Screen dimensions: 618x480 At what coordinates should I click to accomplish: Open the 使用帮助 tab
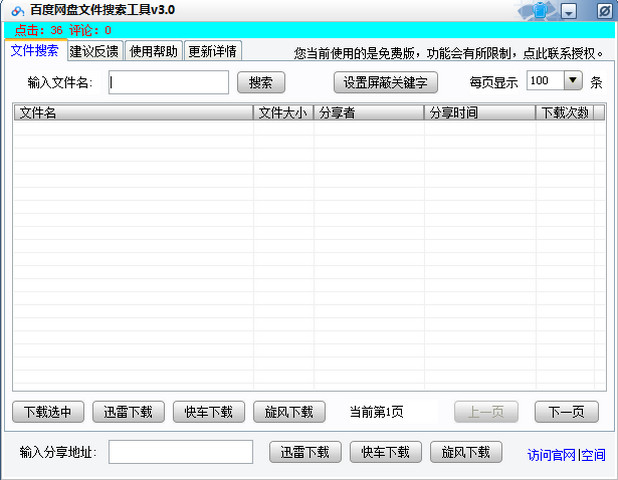pos(154,51)
